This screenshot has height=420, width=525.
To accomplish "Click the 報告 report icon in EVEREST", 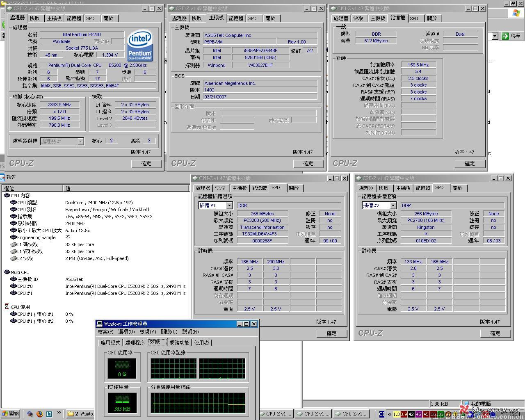I will [x=3, y=177].
